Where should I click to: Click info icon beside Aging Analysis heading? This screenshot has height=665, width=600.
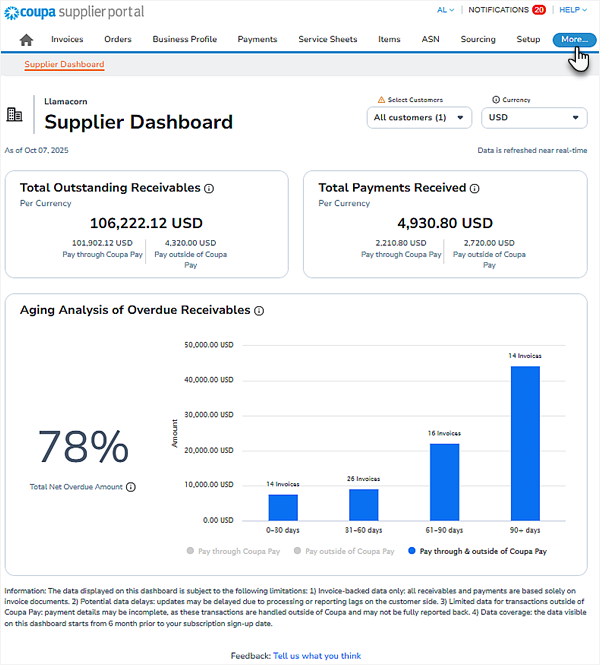click(259, 311)
